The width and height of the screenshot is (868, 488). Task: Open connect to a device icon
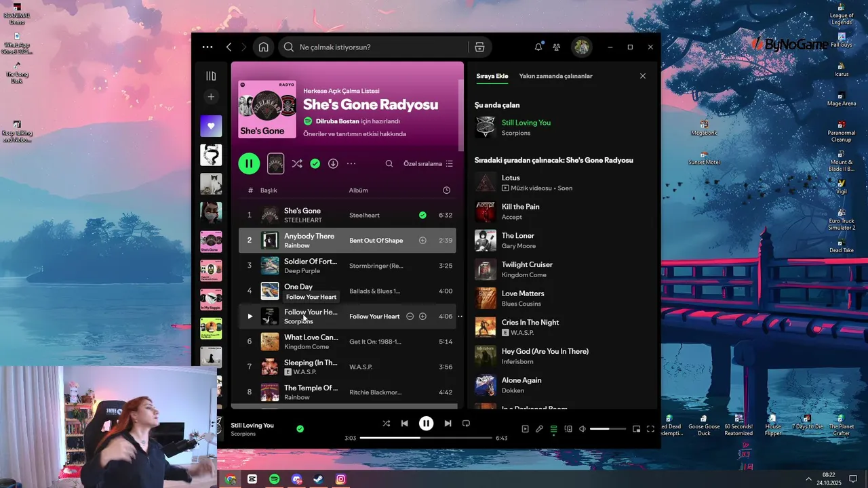click(x=568, y=429)
